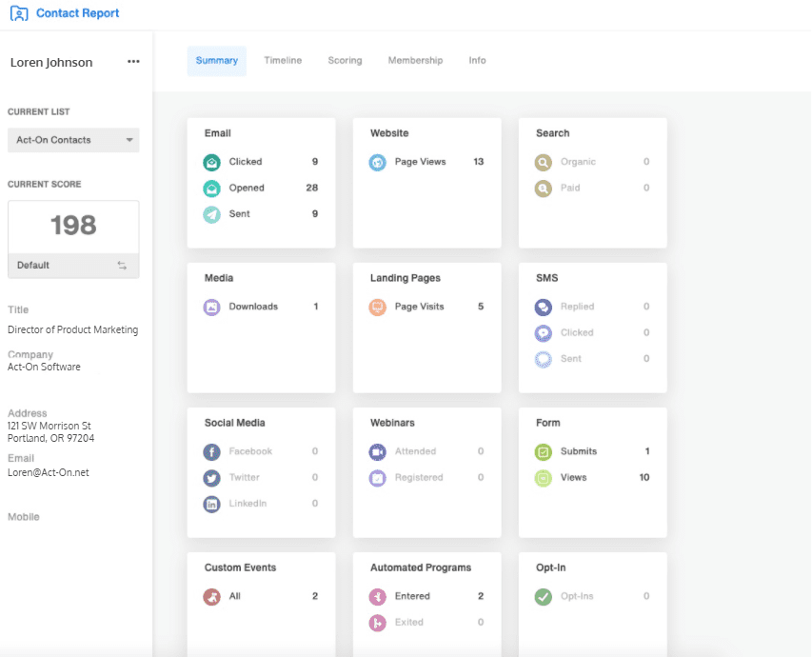Open the Act-On Contacts list dropdown
The image size is (812, 657).
73,140
